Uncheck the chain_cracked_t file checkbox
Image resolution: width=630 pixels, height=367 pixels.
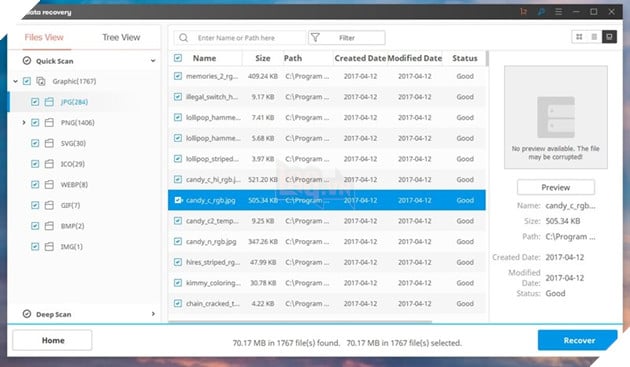178,303
